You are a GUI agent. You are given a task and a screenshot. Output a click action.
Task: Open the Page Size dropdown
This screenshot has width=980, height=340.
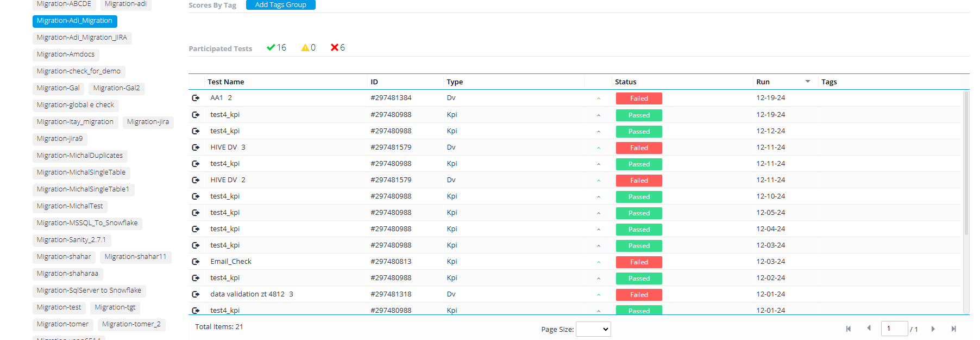[x=593, y=329]
